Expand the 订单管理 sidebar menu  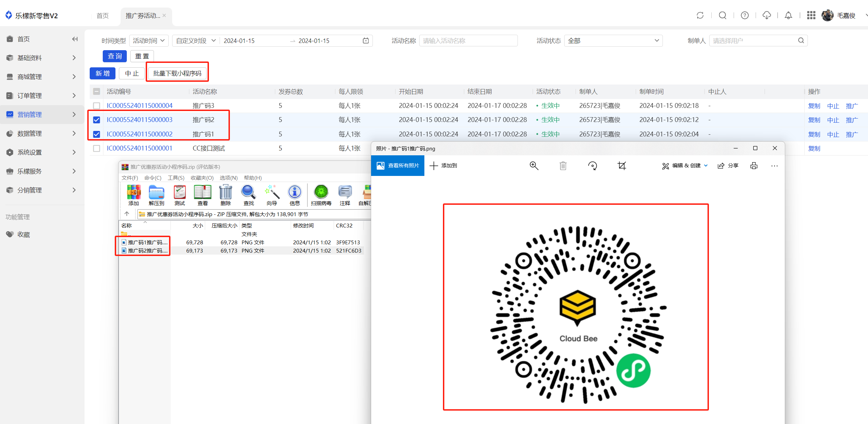[x=42, y=96]
